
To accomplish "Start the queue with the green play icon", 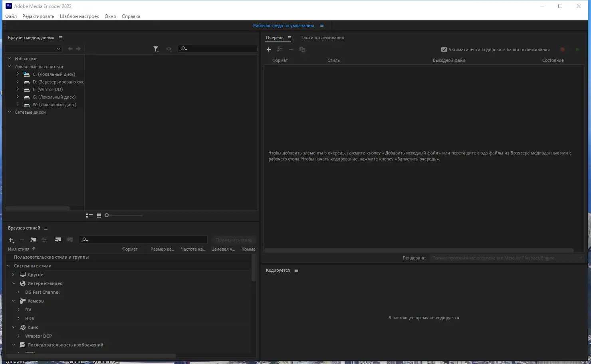I will point(577,49).
